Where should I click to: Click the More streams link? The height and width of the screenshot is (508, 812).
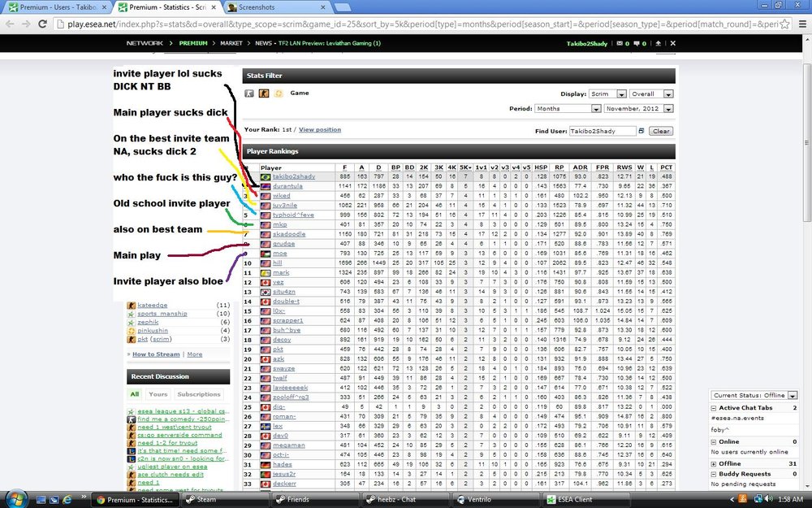[x=195, y=354]
